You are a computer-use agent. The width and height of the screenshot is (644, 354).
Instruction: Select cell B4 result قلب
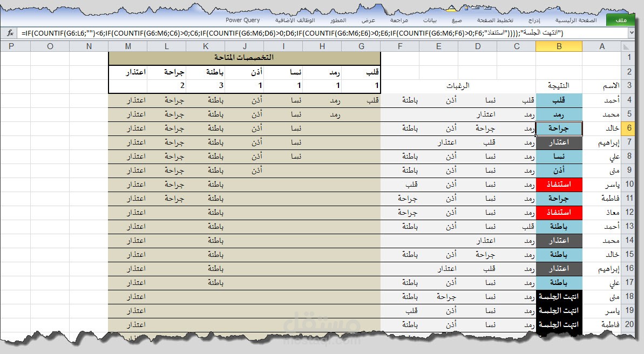point(559,100)
